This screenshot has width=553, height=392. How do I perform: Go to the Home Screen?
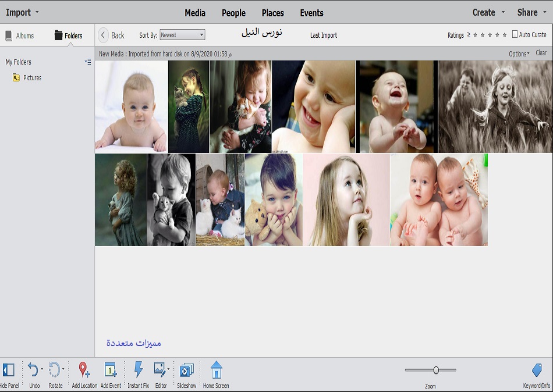(216, 370)
